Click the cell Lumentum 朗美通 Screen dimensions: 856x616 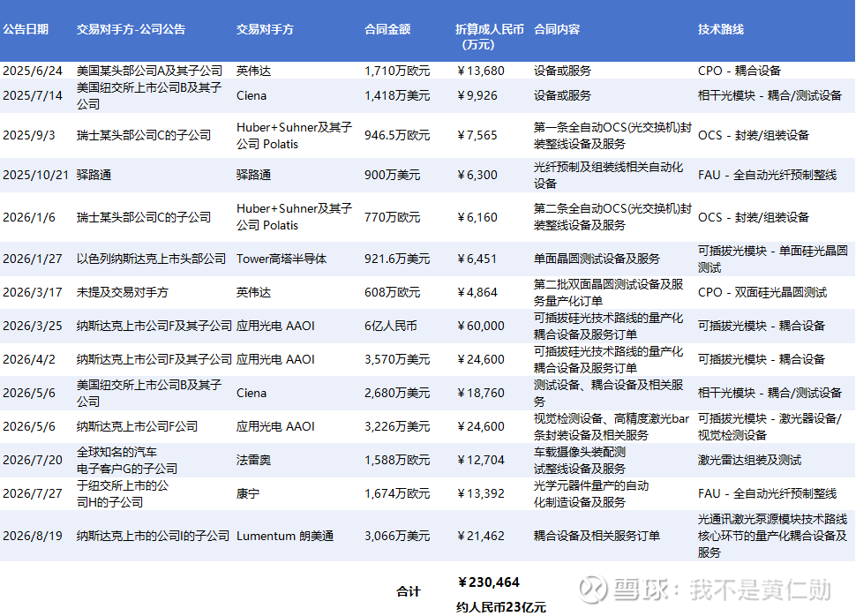pos(285,537)
